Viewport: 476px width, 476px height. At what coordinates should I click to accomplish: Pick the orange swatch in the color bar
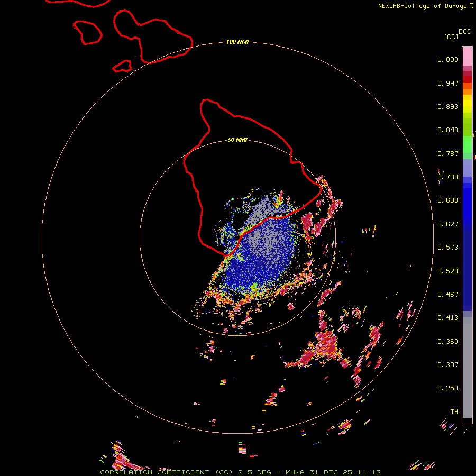(467, 91)
